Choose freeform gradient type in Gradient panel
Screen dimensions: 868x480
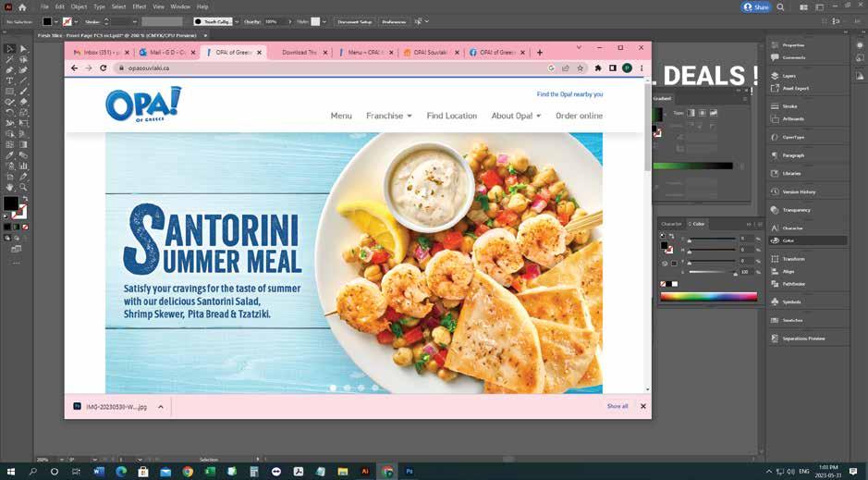[x=714, y=113]
